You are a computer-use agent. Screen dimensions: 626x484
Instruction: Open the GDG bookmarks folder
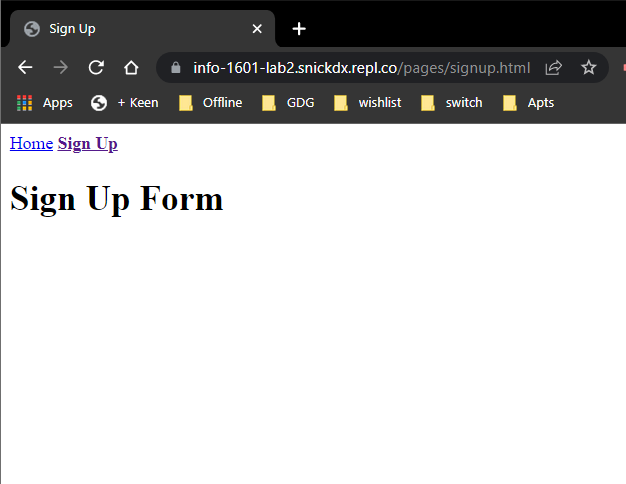click(x=288, y=103)
